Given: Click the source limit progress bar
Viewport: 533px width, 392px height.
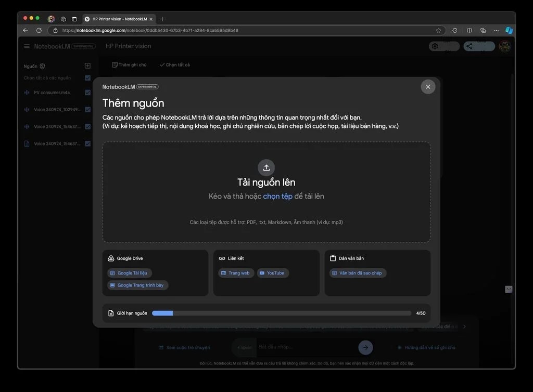Looking at the screenshot, I should tap(281, 313).
